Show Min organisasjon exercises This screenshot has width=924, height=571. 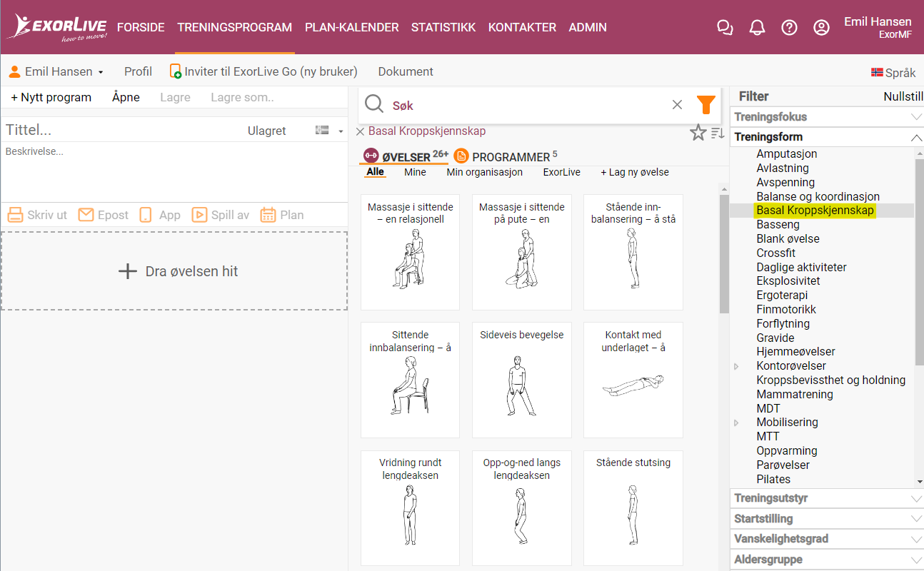pyautogui.click(x=485, y=172)
